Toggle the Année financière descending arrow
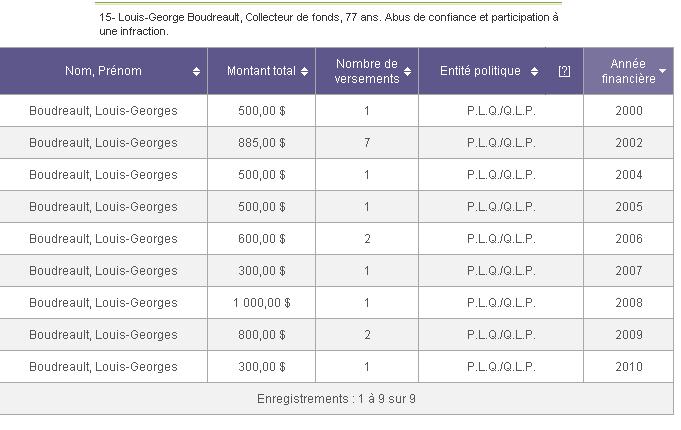681x430 pixels. click(663, 71)
